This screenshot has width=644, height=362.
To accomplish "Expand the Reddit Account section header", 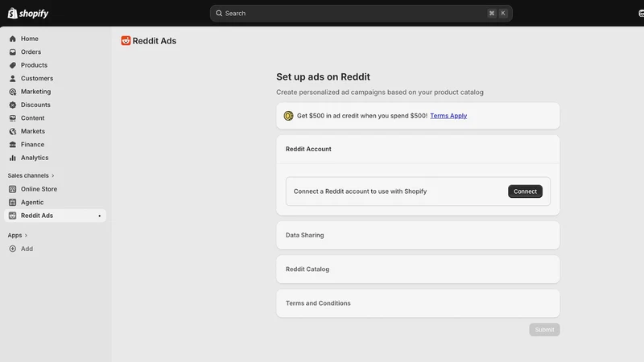I will tap(418, 149).
